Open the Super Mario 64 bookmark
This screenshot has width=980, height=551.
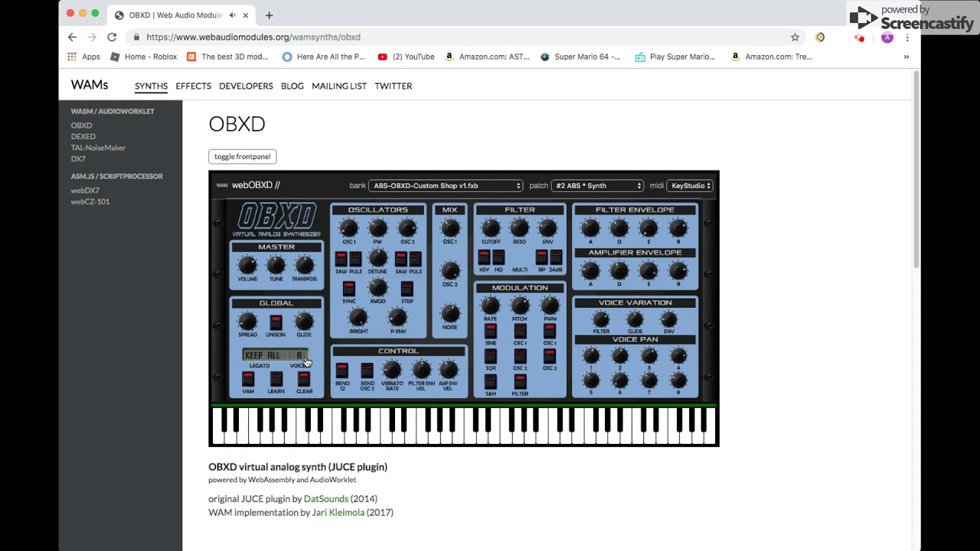point(580,57)
